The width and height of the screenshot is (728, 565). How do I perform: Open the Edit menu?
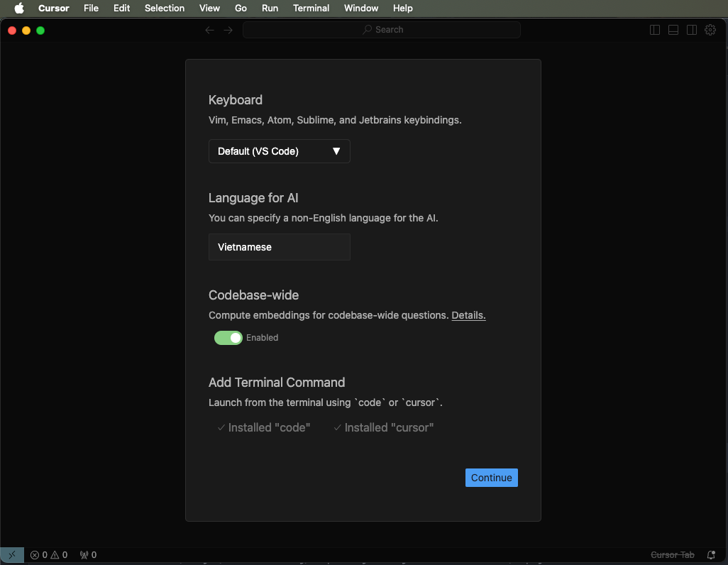click(121, 8)
